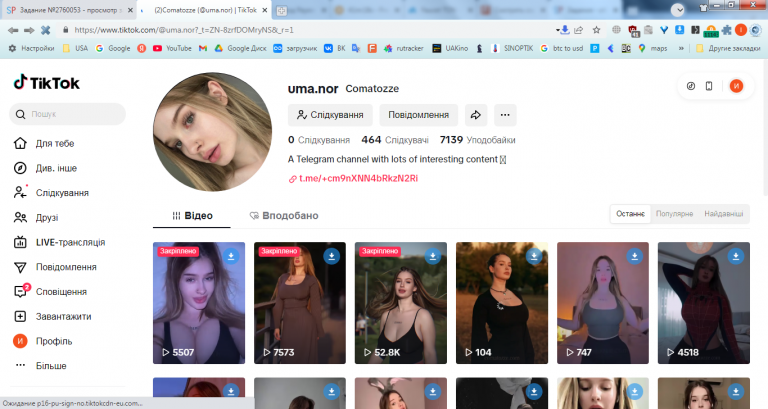Screen dimensions: 768x409
Task: Download the video with 7573 views
Action: [332, 256]
